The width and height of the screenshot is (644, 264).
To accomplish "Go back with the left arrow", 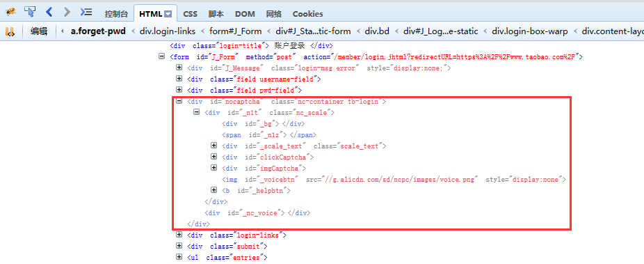I will pyautogui.click(x=49, y=12).
